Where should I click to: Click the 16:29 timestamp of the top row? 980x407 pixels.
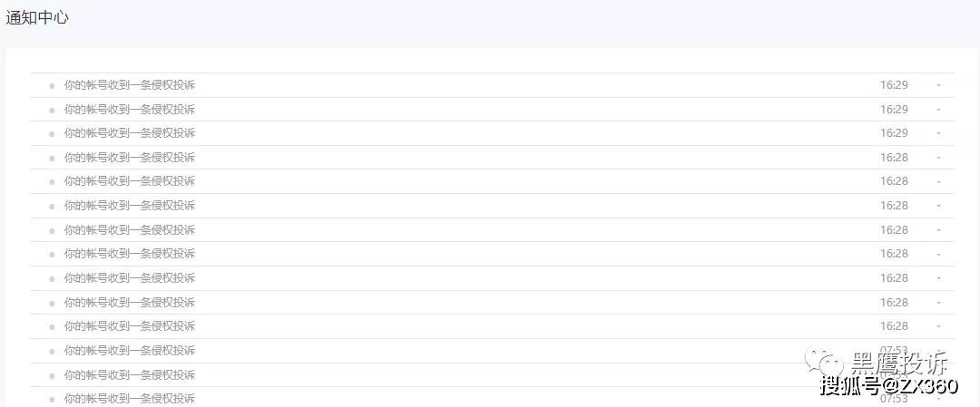point(894,85)
